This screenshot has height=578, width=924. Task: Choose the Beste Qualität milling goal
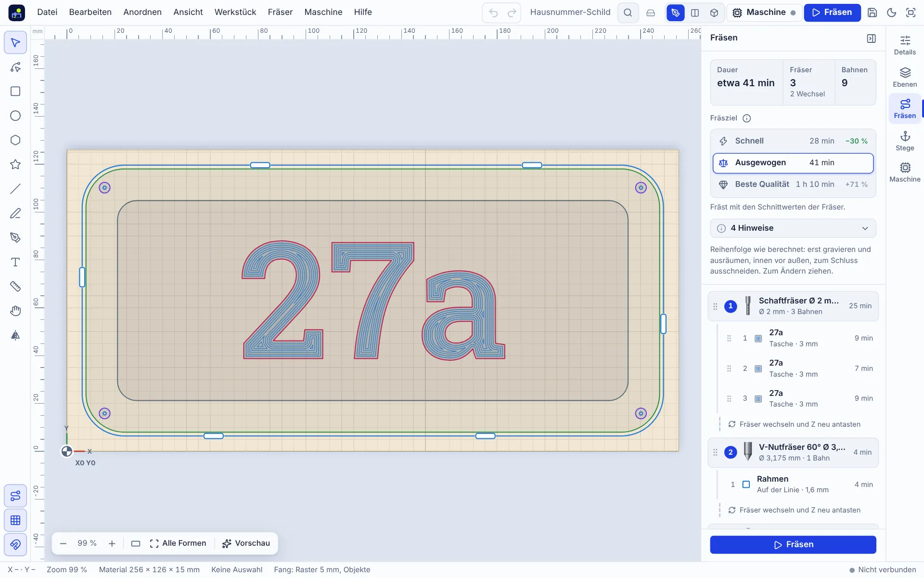(x=793, y=184)
